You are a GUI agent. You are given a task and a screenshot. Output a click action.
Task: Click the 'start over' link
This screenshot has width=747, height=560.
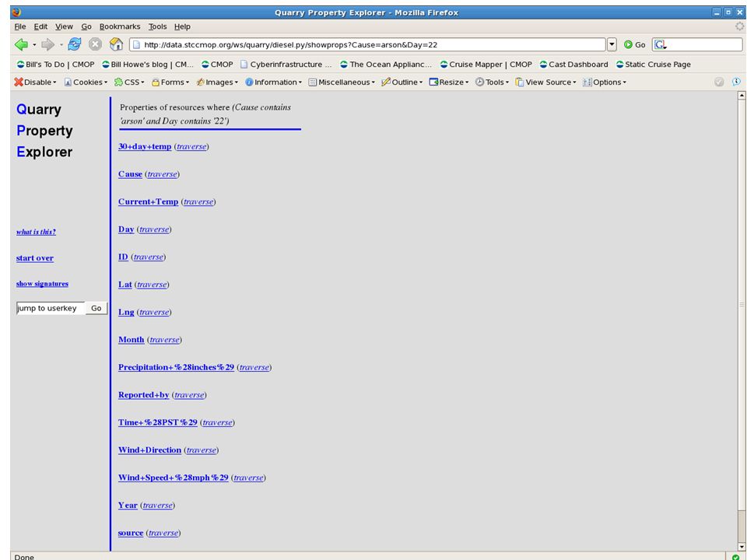tap(35, 258)
